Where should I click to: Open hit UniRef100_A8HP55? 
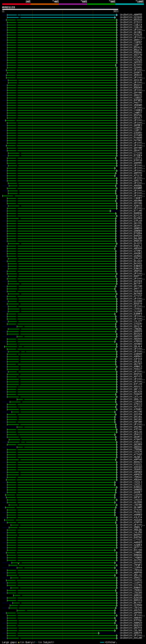click(x=131, y=15)
